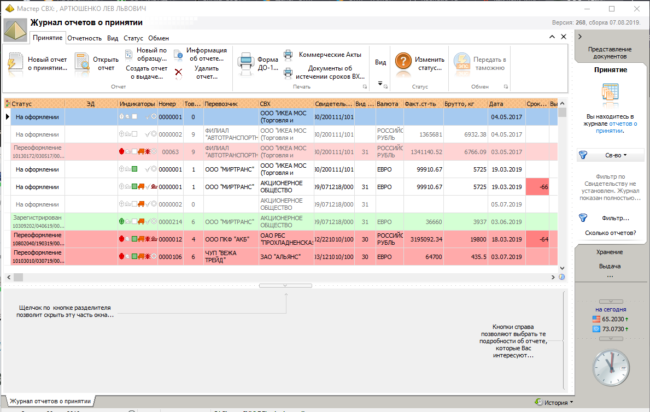Switch to the 'Отчетность' ribbon tab
The height and width of the screenshot is (412, 650).
(84, 37)
